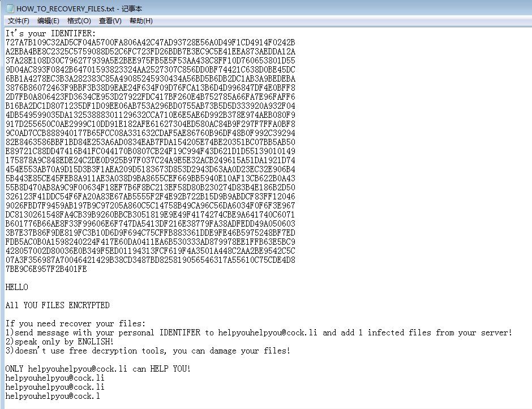Screen dimensions: 532x409
Task: Place cursor on the HELLO line
Action: click(16, 287)
